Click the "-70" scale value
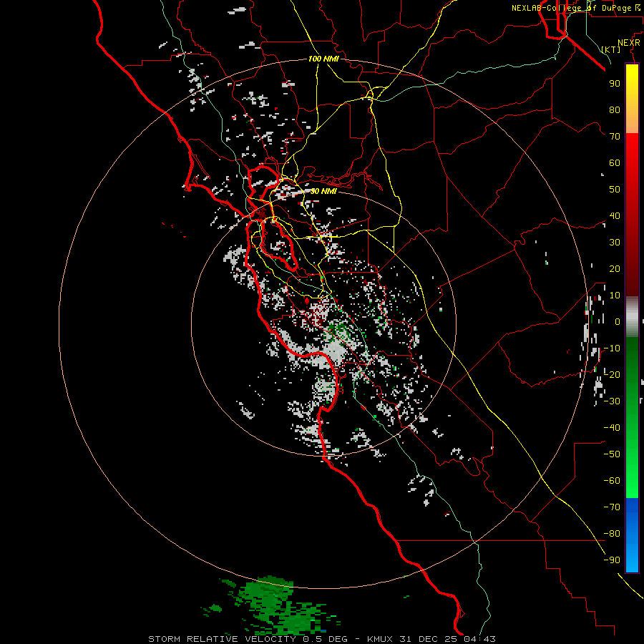Viewport: 644px width, 644px height. [x=612, y=507]
